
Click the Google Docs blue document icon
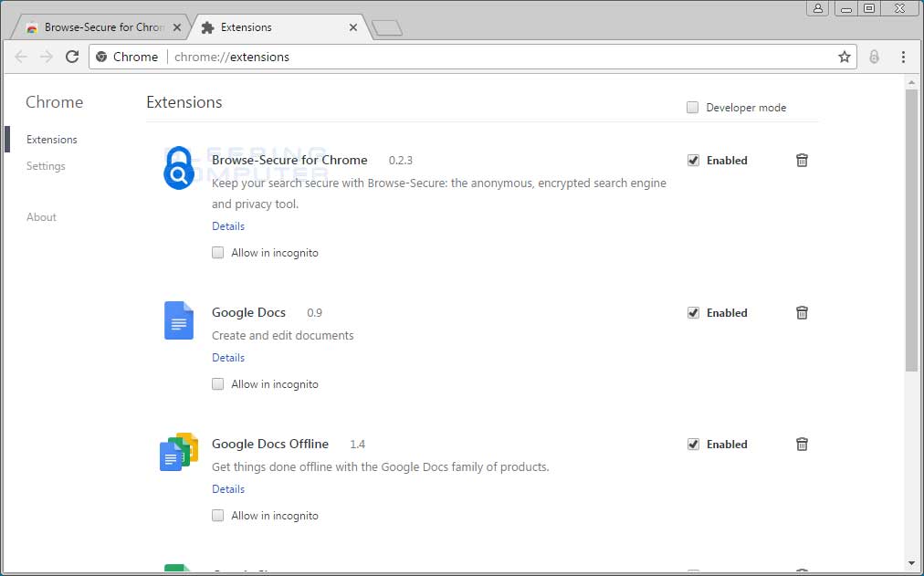click(179, 320)
